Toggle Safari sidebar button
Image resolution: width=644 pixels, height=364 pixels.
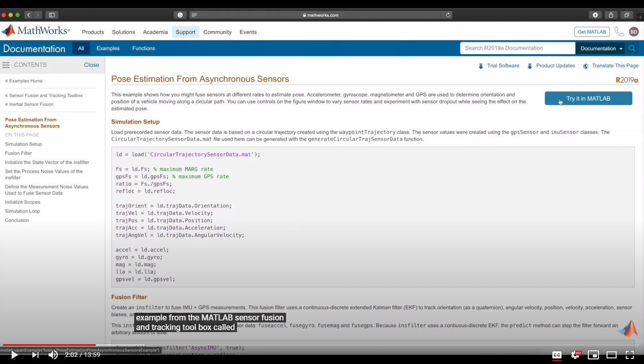click(x=52, y=15)
